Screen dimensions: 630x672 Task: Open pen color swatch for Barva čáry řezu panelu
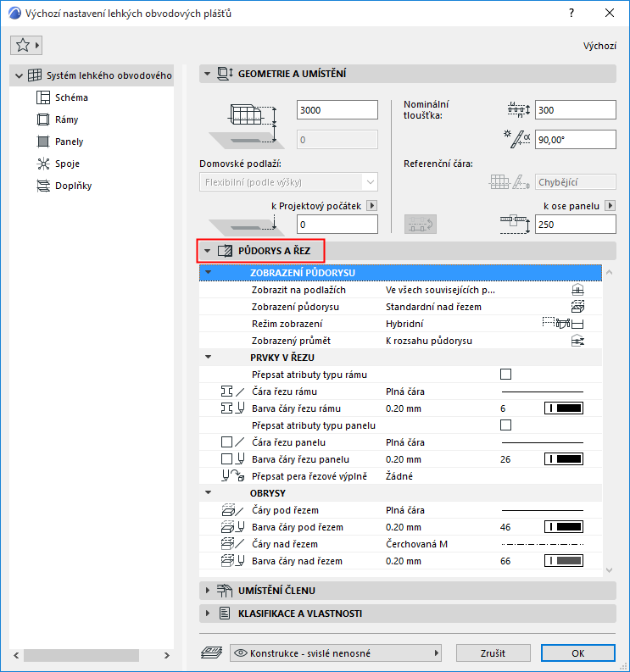[x=564, y=459]
